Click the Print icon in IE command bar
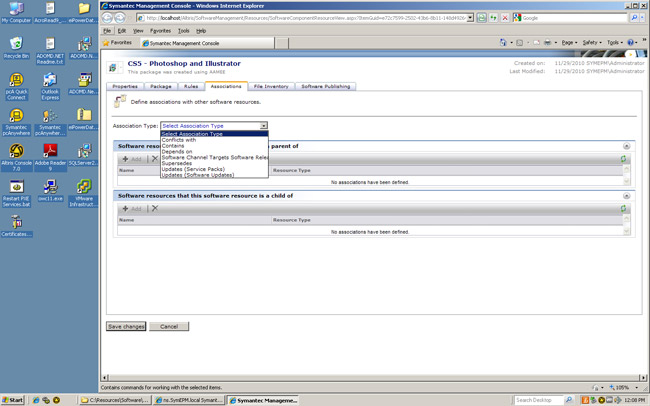The image size is (650, 406). click(x=548, y=42)
